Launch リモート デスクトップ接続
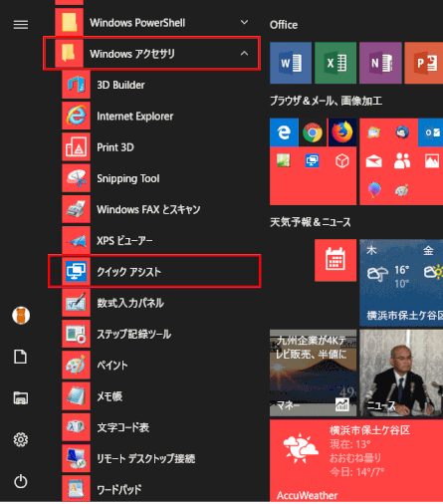Screen dimensions: 443x504 161,458
